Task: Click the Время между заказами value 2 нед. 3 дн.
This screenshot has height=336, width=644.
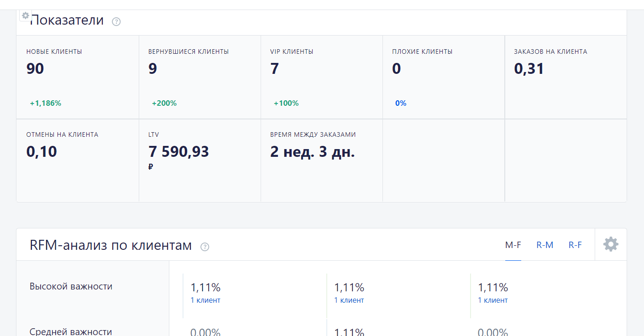Action: [x=313, y=152]
